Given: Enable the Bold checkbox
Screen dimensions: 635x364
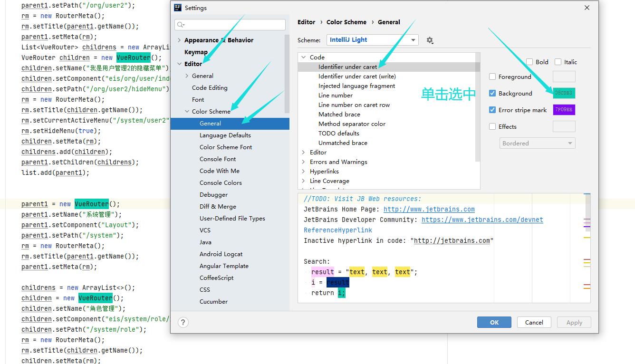Looking at the screenshot, I should (x=529, y=62).
